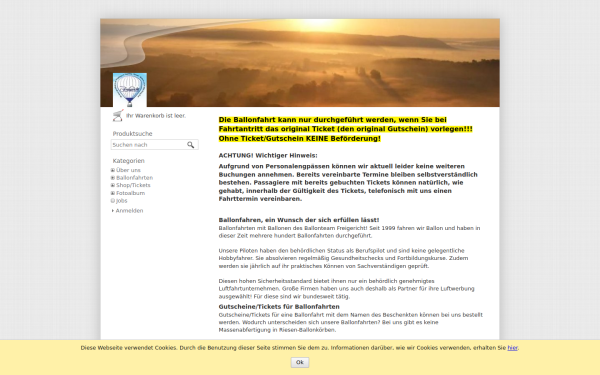Click 'Gutscheine/Tickets für Ballonfahrten' heading
The image size is (600, 375).
[279, 307]
